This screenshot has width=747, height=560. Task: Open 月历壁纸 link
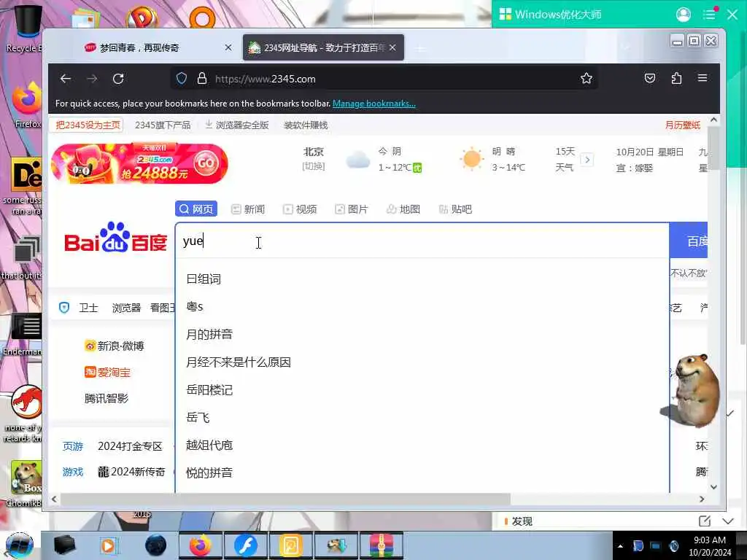683,125
